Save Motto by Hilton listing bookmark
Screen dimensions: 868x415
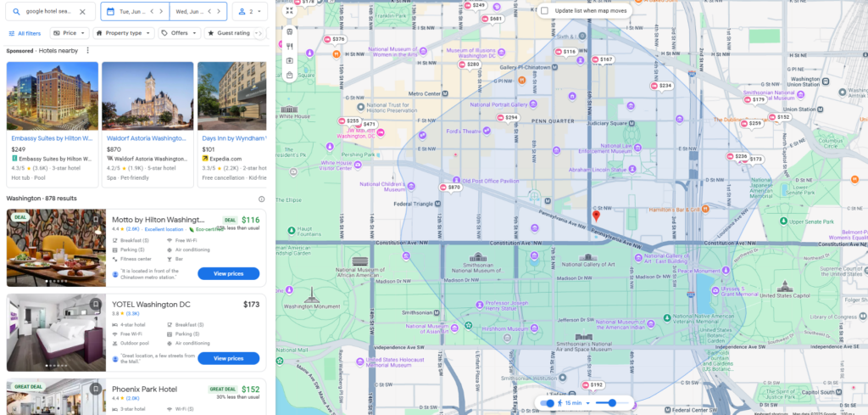96,220
